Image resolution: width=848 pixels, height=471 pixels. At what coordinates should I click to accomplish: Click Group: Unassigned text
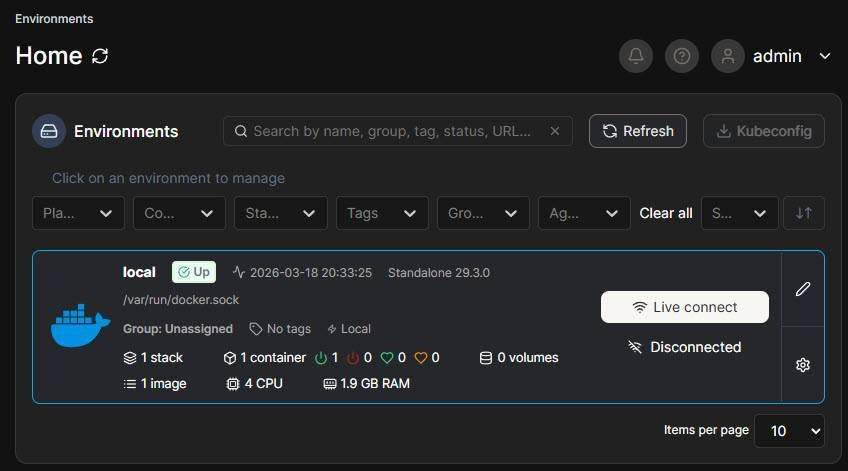pos(178,329)
